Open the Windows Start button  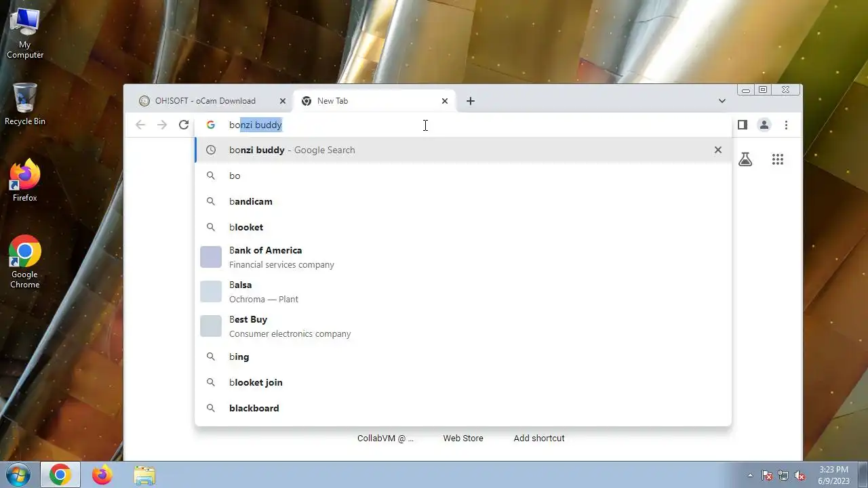[18, 475]
